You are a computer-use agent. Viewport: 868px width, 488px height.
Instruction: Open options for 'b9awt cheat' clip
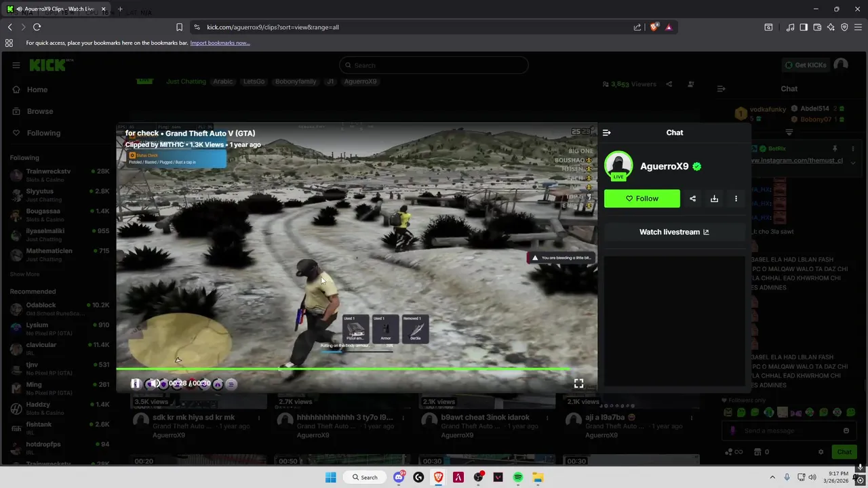[x=547, y=418]
